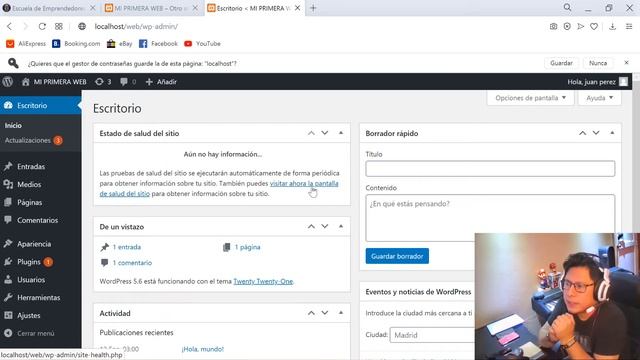
Task: Click the Añadir plus button
Action: click(161, 82)
